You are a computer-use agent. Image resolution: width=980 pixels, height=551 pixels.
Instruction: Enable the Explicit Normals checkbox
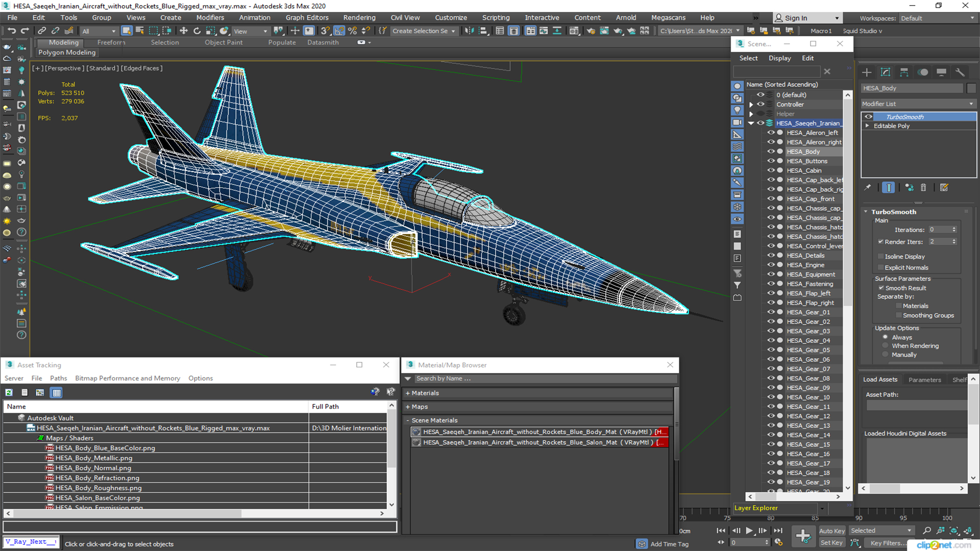pos(880,268)
